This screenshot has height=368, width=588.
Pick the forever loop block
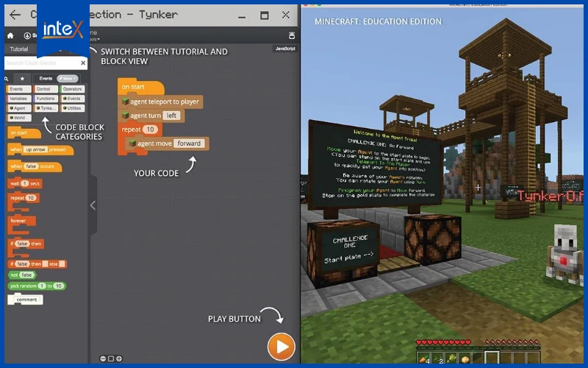21,224
